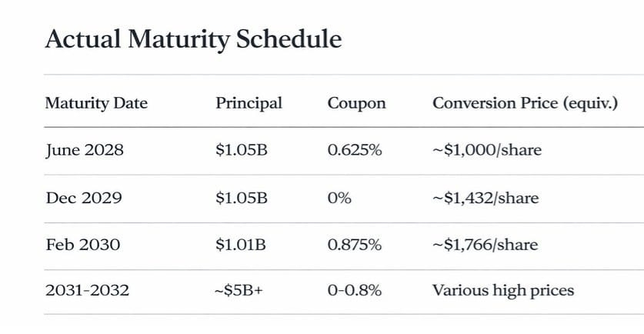The height and width of the screenshot is (334, 644).
Task: Click the ~$1,000/share conversion price
Action: pos(486,150)
